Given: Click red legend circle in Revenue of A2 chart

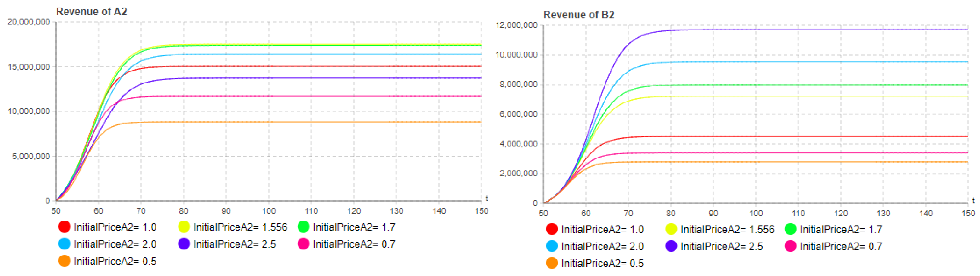Looking at the screenshot, I should coord(64,227).
